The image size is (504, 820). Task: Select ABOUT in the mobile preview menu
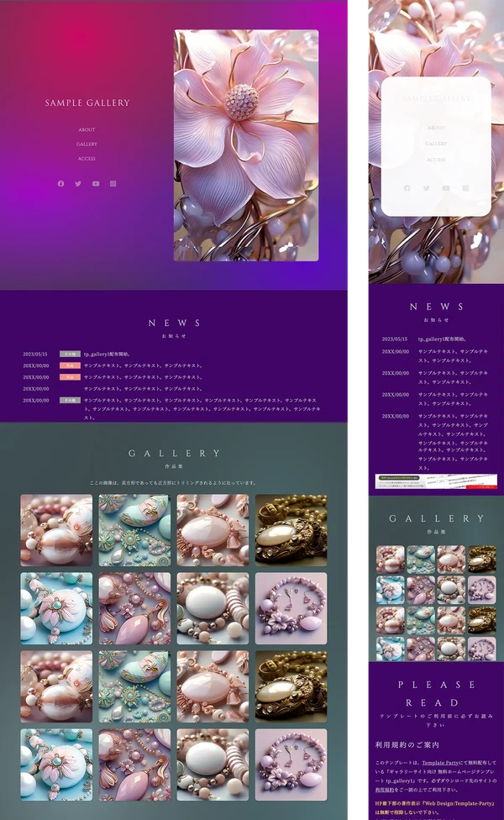point(436,128)
